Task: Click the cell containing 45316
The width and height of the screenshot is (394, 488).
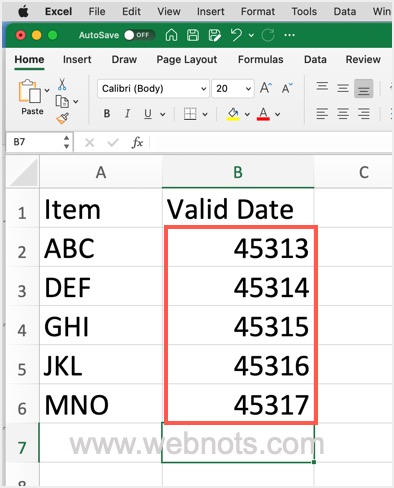Action: point(238,365)
